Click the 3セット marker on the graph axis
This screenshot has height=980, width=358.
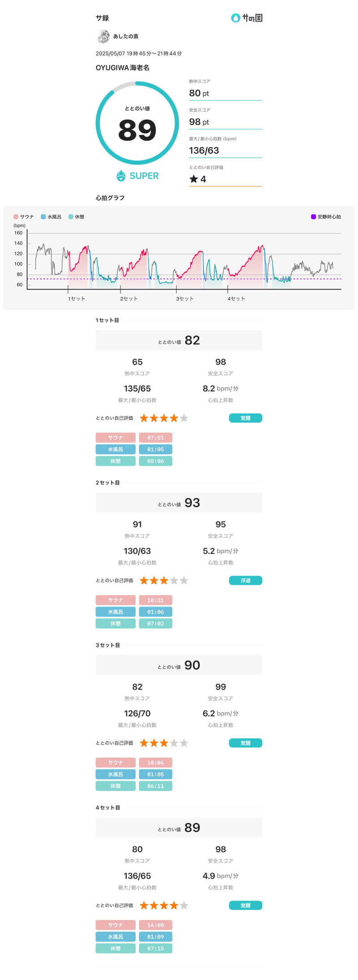184,298
